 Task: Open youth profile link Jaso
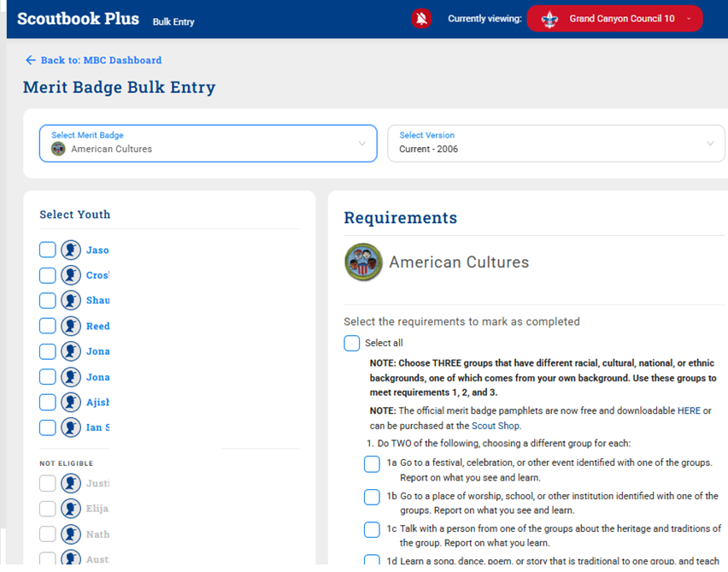(x=97, y=250)
